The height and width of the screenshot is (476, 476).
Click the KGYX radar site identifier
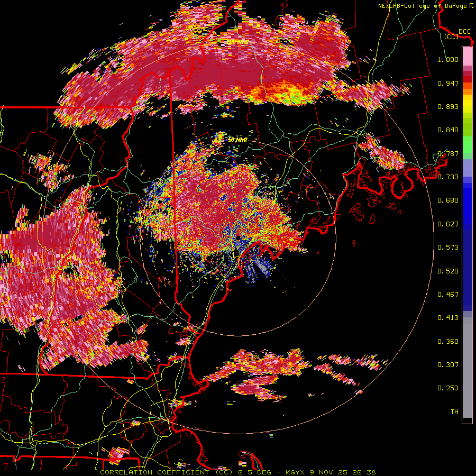coord(296,472)
